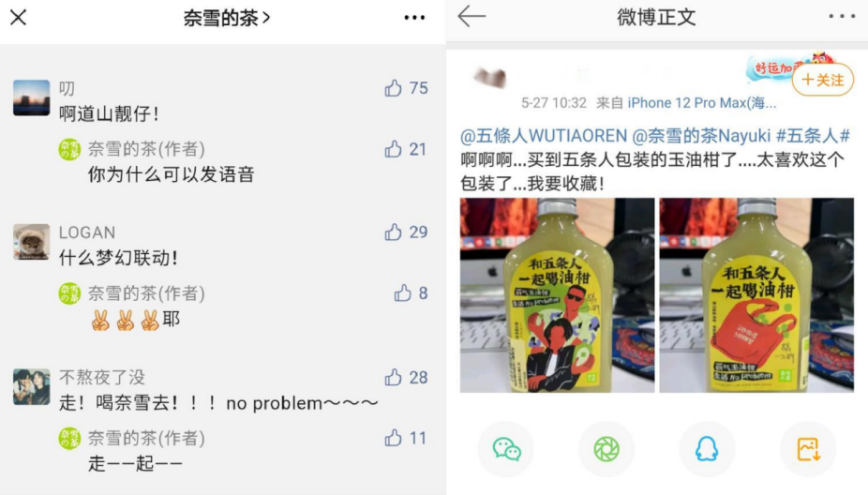View the bottle photo with red bag

756,295
